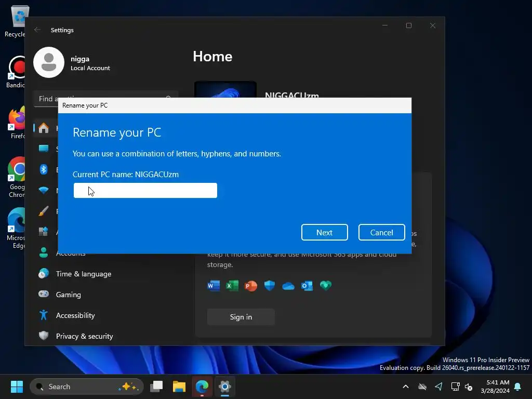Click the Sign in button
The width and height of the screenshot is (532, 399).
pos(241,317)
